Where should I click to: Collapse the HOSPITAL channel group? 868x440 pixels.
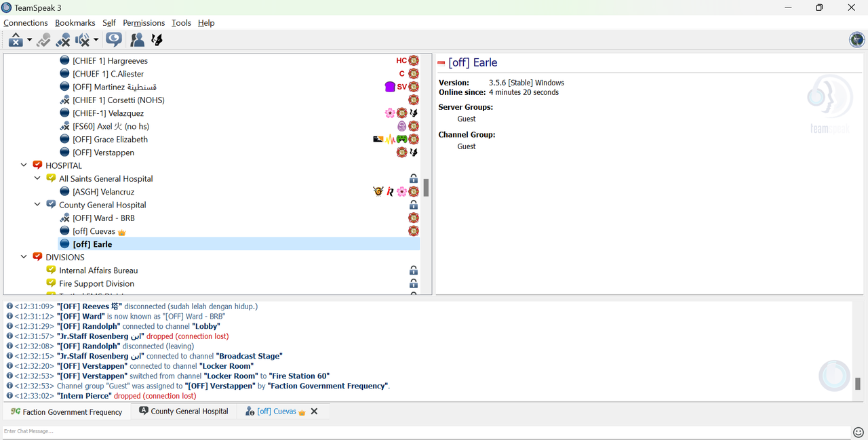click(x=24, y=165)
